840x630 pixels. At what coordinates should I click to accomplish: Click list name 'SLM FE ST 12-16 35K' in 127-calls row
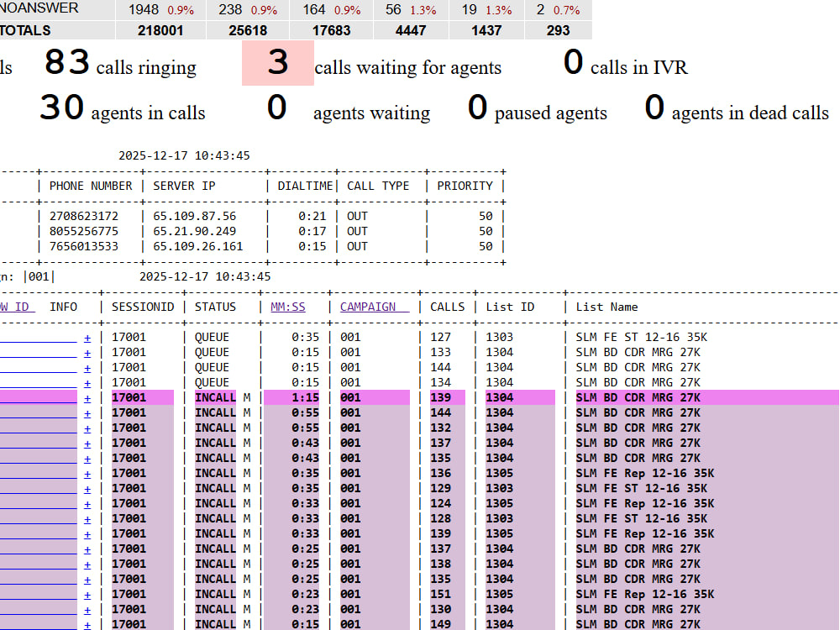tap(641, 337)
